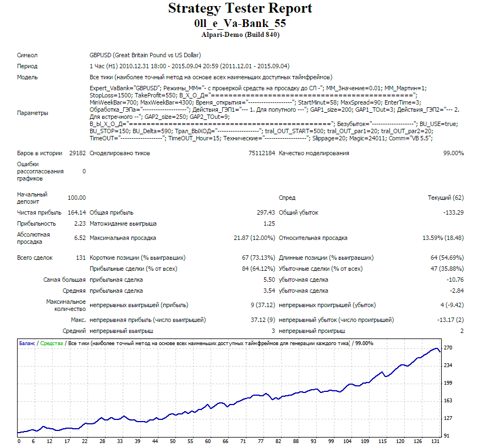Click the bars in history value 29182
478x448 pixels.
78,153
